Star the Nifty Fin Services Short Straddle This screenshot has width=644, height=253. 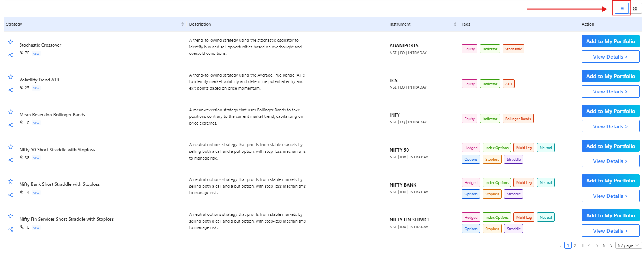[11, 216]
